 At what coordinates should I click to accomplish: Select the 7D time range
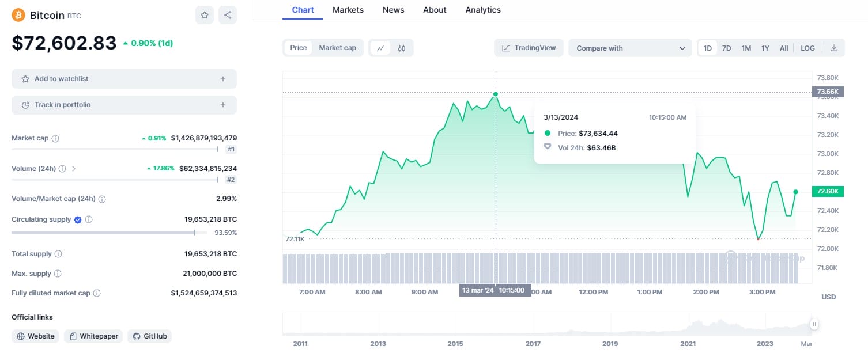pyautogui.click(x=727, y=48)
